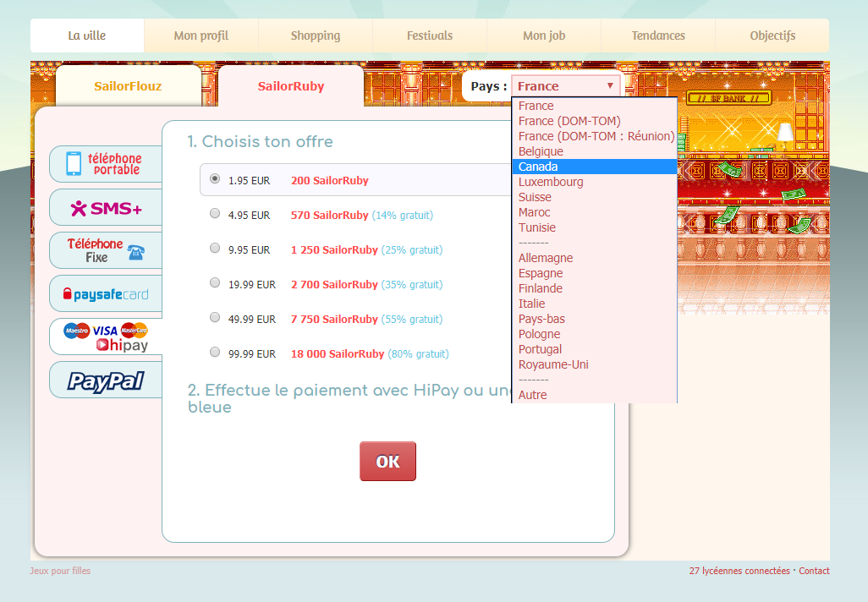Choose the SMS+ payment method
Viewport: 868px width, 602px height.
click(106, 207)
